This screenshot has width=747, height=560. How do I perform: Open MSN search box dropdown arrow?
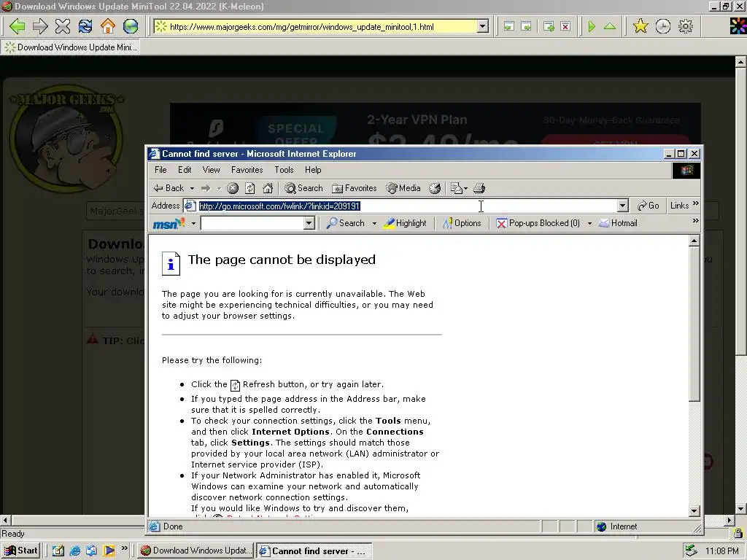point(309,223)
